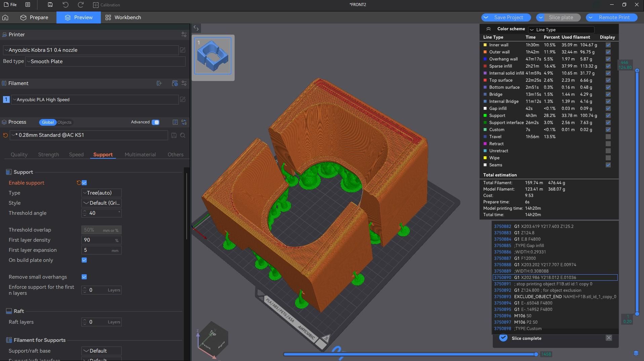
Task: Show Travel moves in display
Action: point(608,137)
